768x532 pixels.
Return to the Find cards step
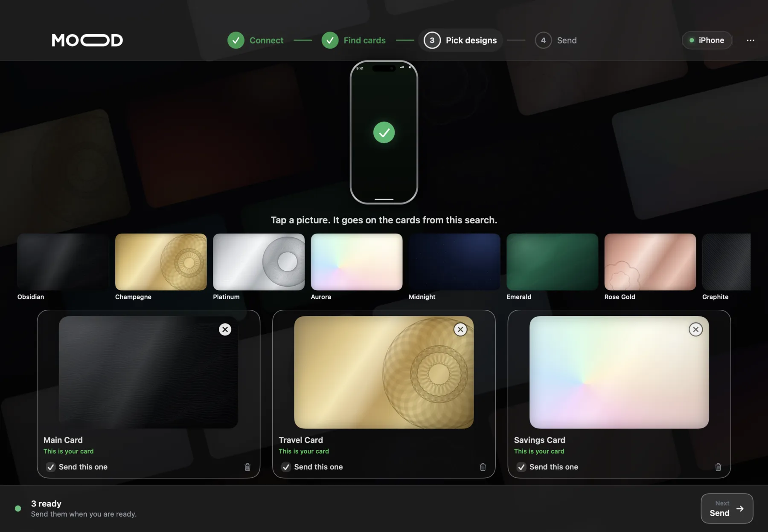pyautogui.click(x=353, y=40)
